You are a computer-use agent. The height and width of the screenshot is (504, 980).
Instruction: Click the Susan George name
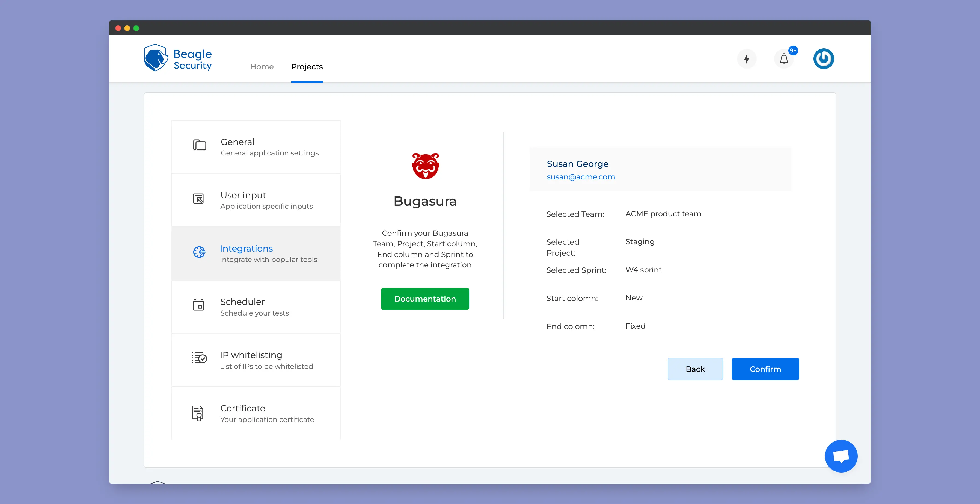578,164
